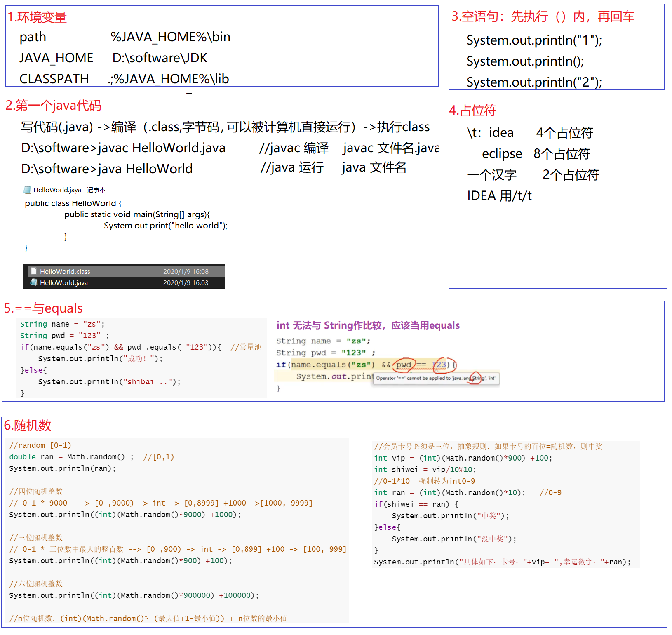Click the HelloWorld.class file icon
672x635 pixels.
click(x=34, y=271)
